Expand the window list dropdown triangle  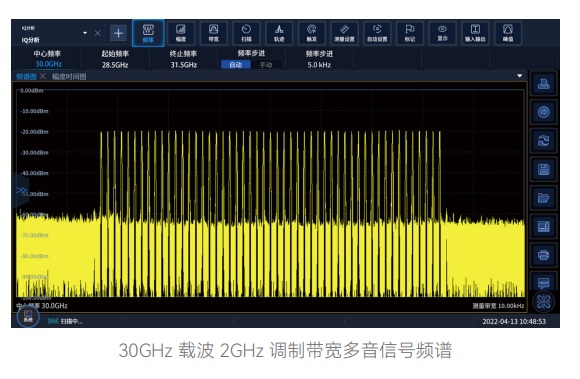point(520,76)
